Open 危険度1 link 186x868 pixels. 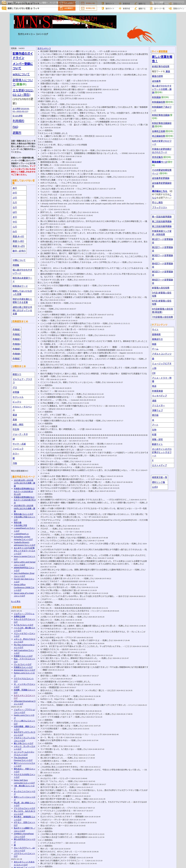point(17,330)
